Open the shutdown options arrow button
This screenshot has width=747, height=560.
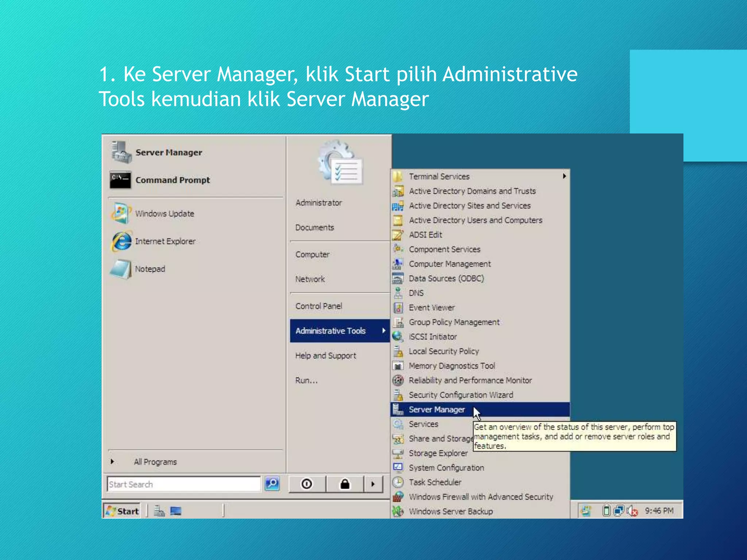tap(373, 484)
